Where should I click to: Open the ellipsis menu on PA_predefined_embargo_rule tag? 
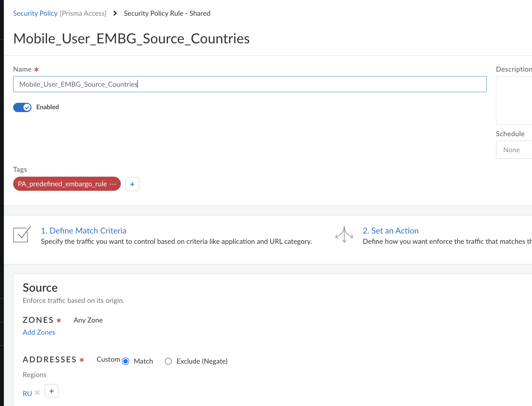tap(113, 184)
